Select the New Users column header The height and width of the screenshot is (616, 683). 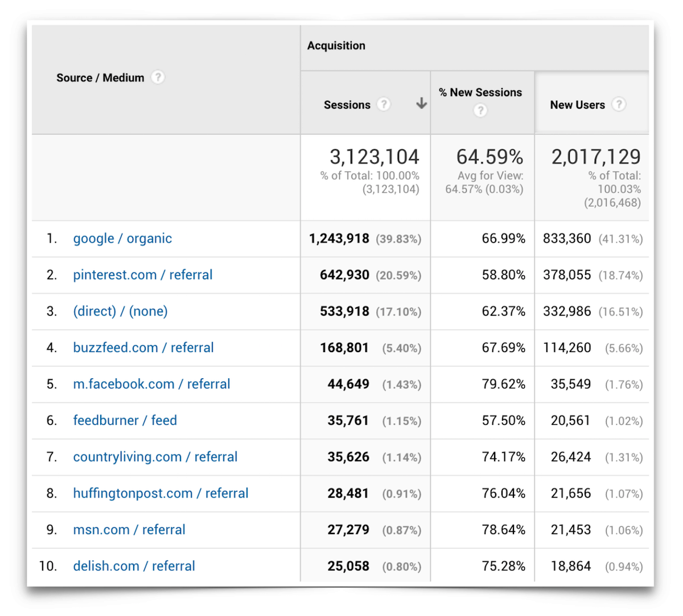coord(578,105)
